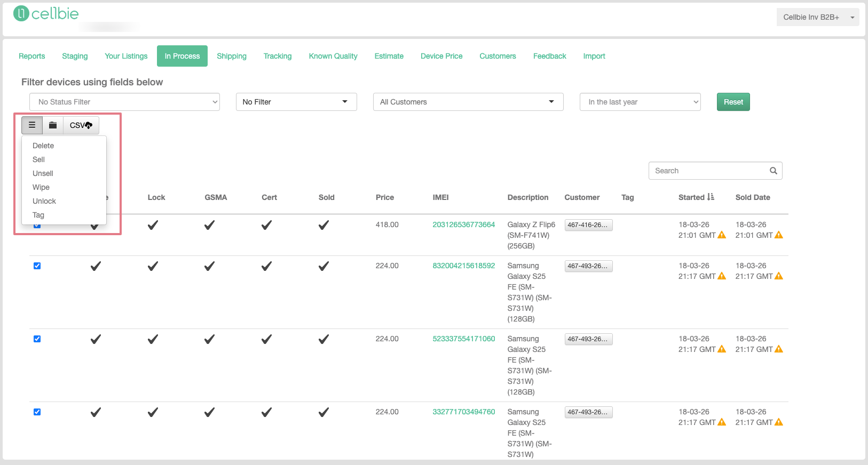Switch to the Tracking tab
Image resolution: width=868 pixels, height=465 pixels.
278,56
